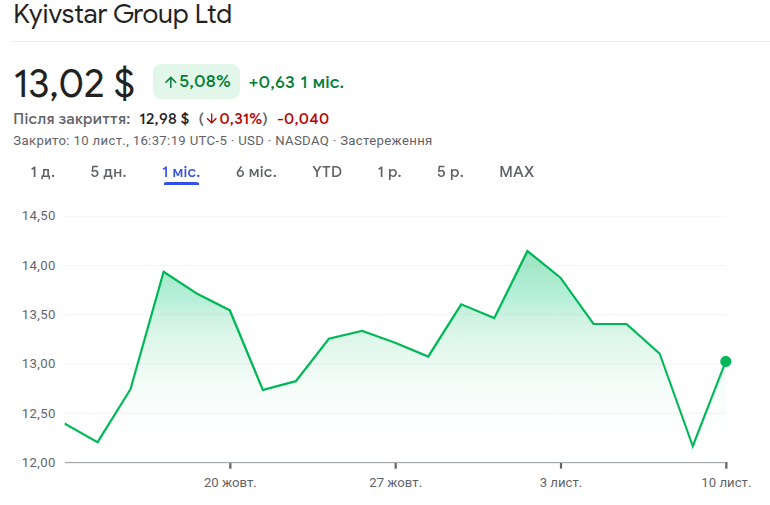
Task: Choose the 1 р. time range
Action: [x=389, y=172]
